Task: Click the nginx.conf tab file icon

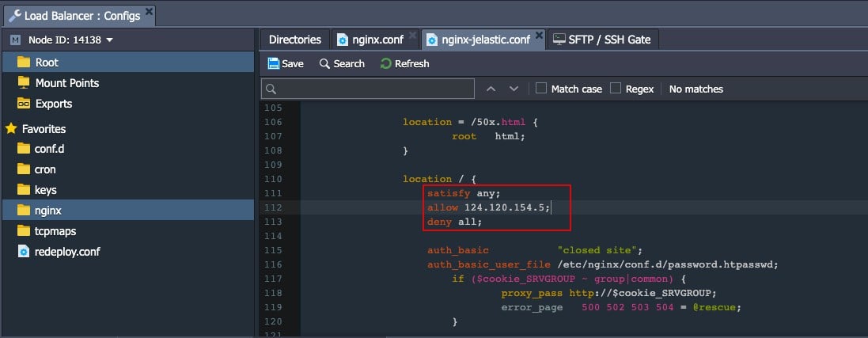Action: 343,40
